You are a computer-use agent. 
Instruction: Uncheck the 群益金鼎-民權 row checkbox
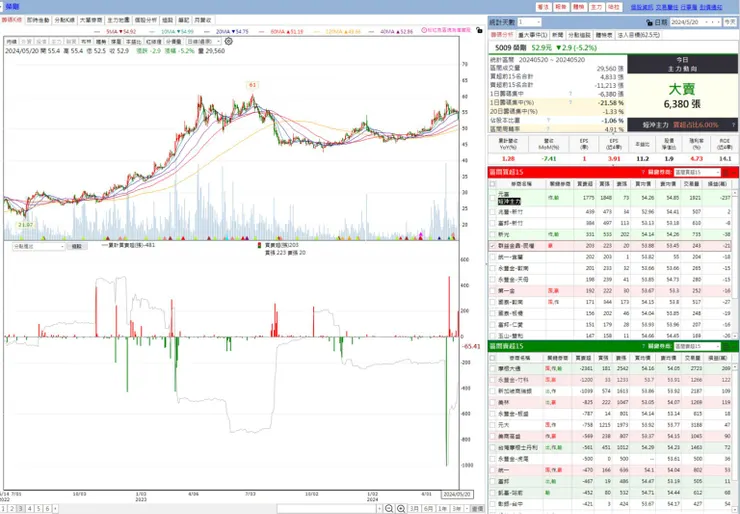[493, 246]
